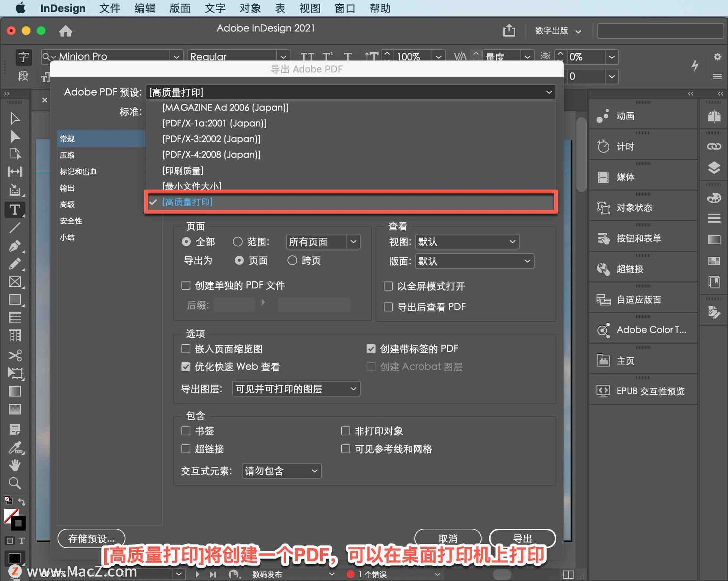
Task: Open the Minion Pro font dropdown
Action: [177, 57]
